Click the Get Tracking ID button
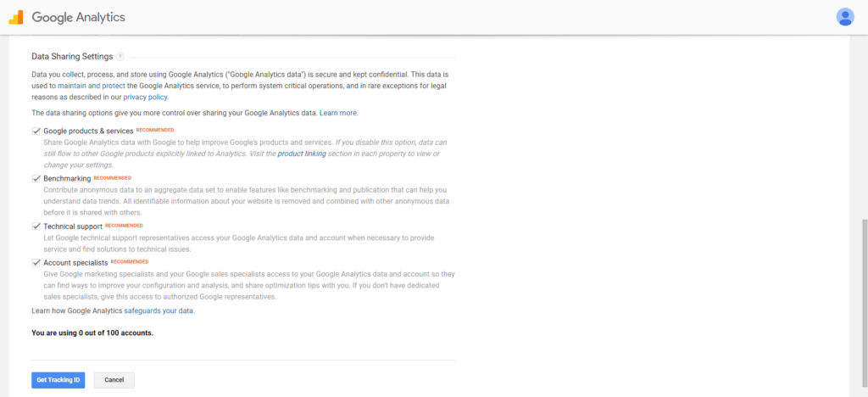 pyautogui.click(x=58, y=380)
